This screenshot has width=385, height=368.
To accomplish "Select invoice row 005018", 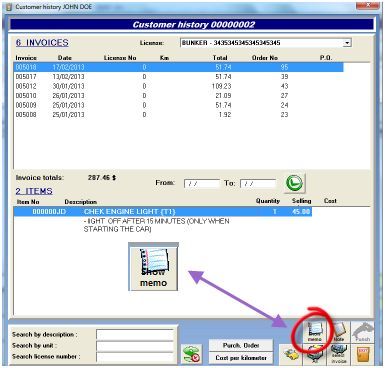I will click(178, 67).
